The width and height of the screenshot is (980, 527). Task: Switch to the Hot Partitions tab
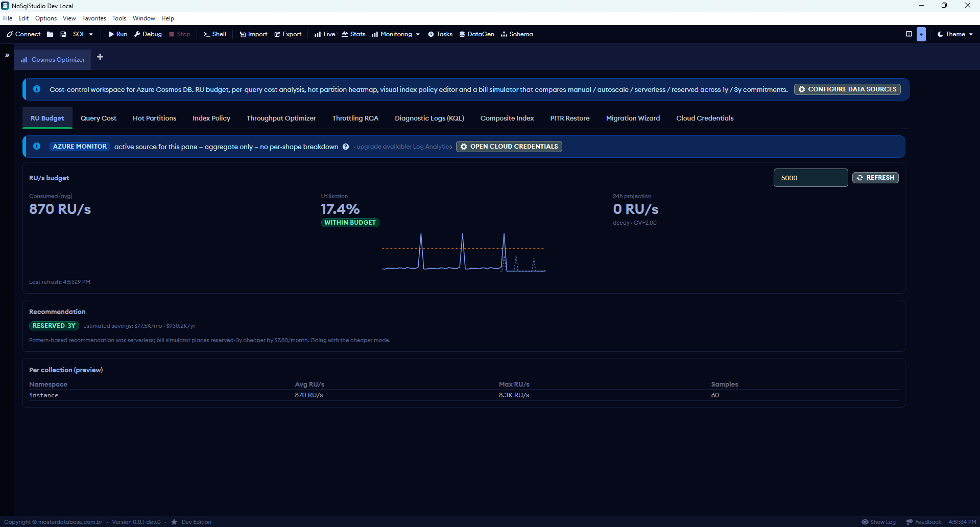[155, 118]
